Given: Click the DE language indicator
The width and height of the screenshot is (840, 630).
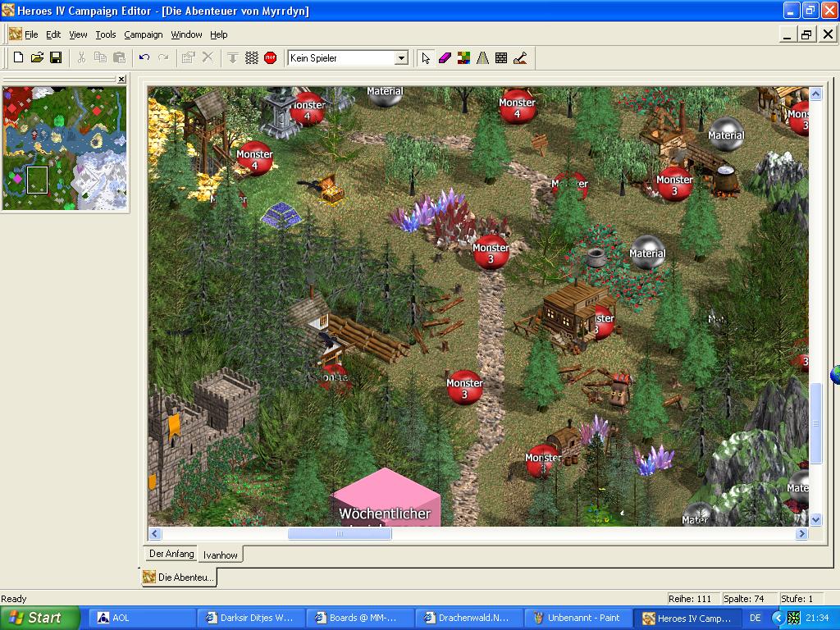Looking at the screenshot, I should [x=755, y=618].
